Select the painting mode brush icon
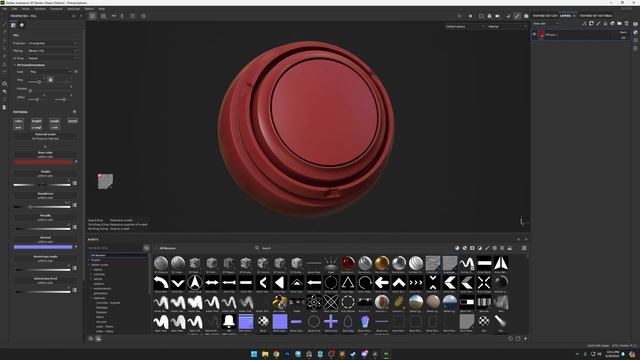The height and width of the screenshot is (360, 640). coord(517,16)
